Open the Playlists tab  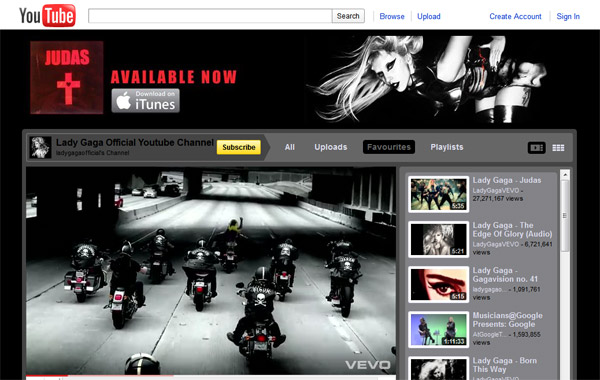[x=447, y=147]
